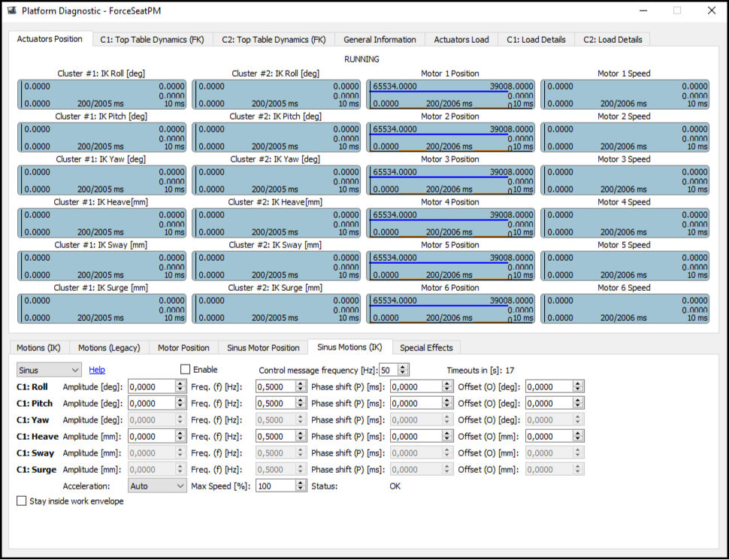Click the 'Timeouts in [s]: 17' text

[x=480, y=371]
